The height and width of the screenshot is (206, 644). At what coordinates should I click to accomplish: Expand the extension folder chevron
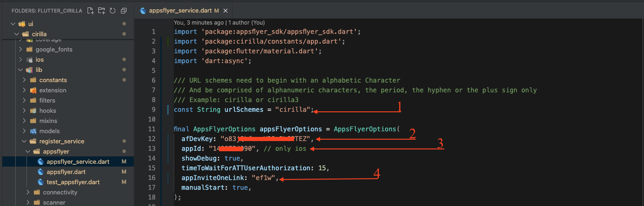pos(24,90)
